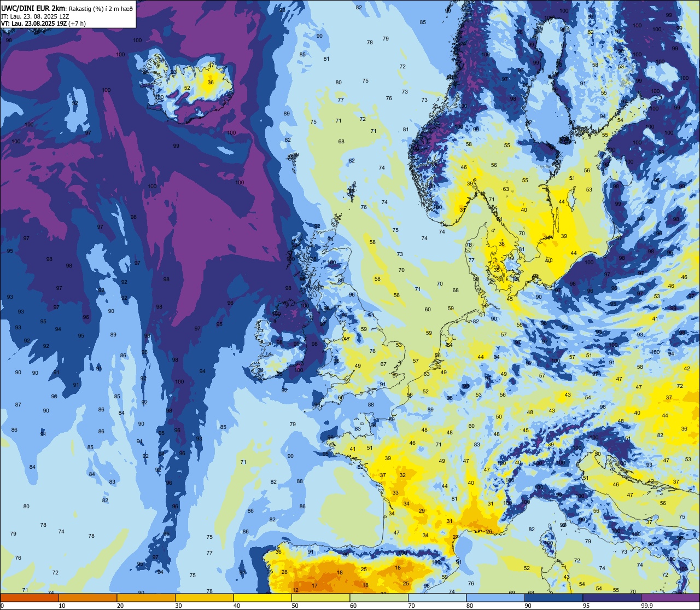The height and width of the screenshot is (610, 700).
Task: Click the humidity value '12' over Spain
Action: [x=296, y=590]
